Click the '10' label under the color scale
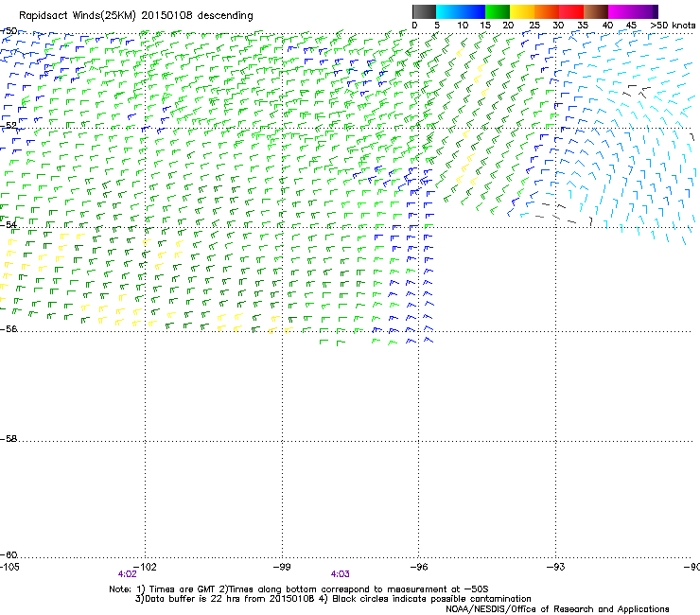 pyautogui.click(x=463, y=26)
